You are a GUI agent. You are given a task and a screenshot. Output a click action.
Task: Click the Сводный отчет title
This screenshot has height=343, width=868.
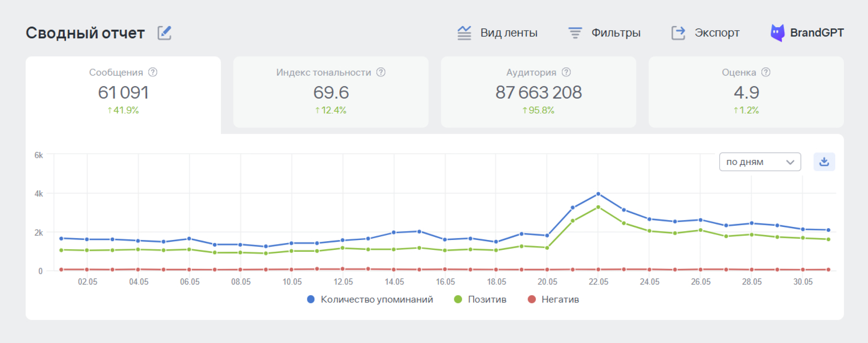85,33
